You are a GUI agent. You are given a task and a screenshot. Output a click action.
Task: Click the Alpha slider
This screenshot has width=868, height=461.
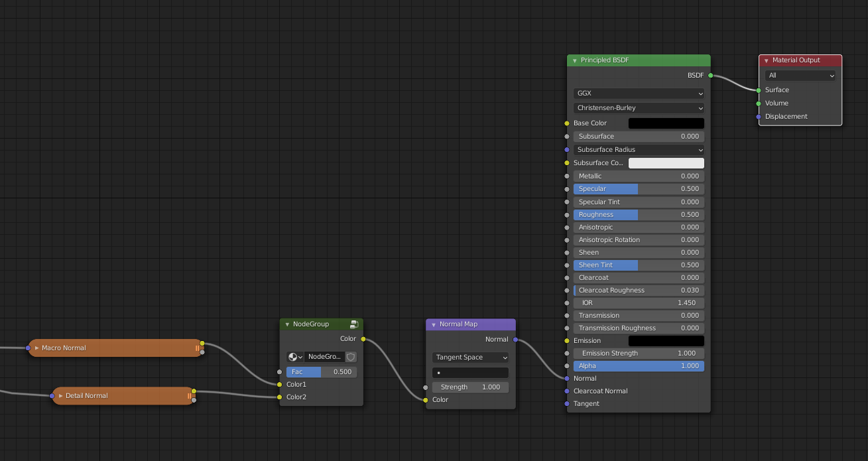[639, 366]
